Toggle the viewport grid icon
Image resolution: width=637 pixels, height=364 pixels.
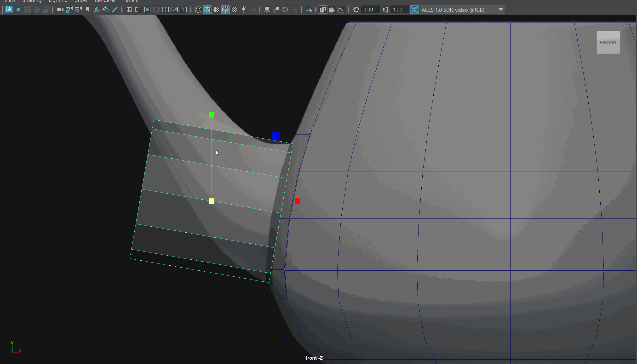point(129,10)
